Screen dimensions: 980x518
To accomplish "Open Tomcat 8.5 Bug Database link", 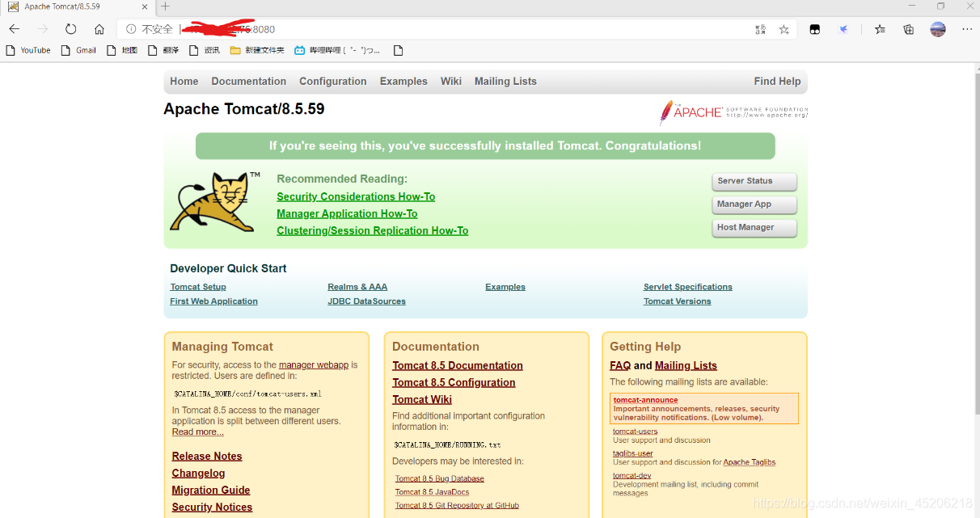I will pos(440,478).
